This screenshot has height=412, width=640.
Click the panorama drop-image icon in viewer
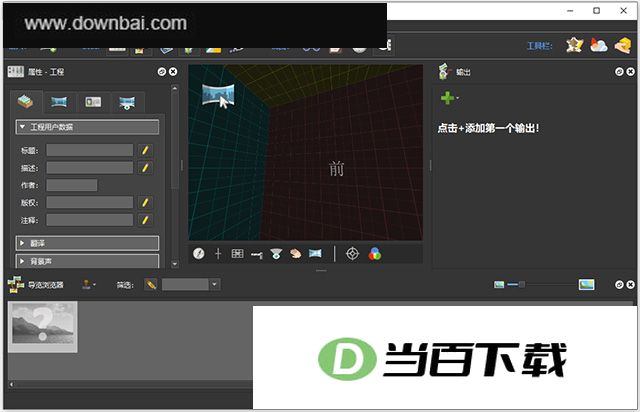pyautogui.click(x=218, y=96)
